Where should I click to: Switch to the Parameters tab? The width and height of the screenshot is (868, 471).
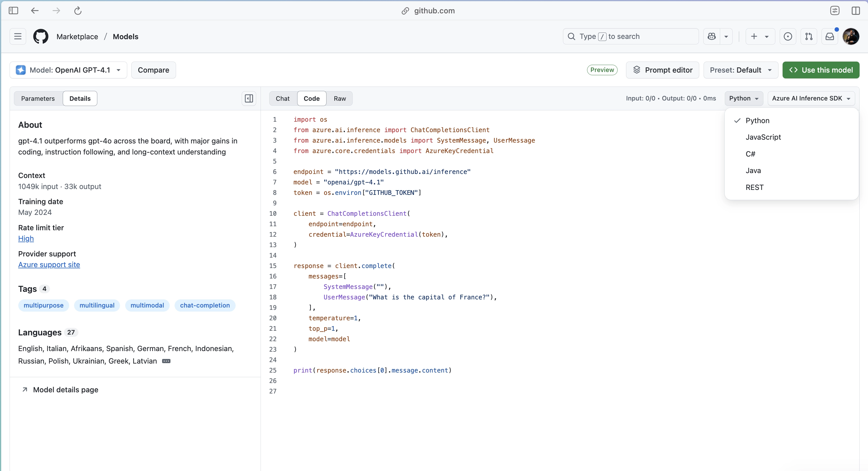38,98
